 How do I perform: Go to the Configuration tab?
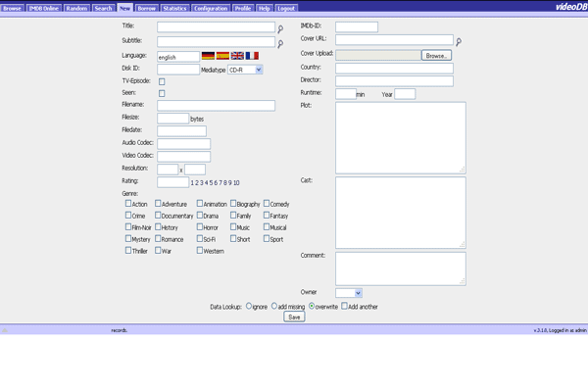(x=210, y=8)
